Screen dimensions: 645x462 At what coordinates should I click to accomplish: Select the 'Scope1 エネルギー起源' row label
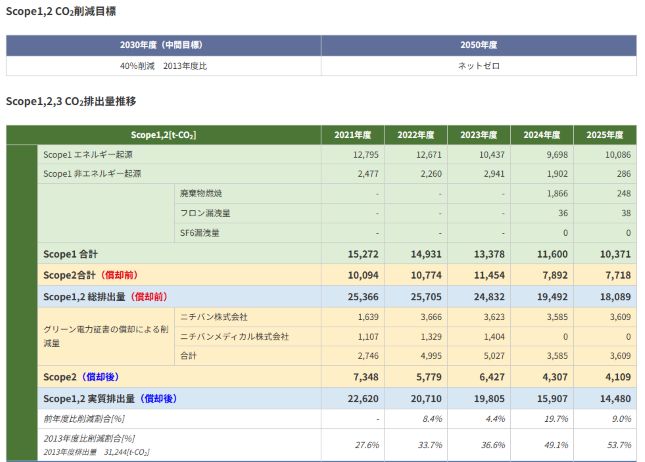pos(88,155)
